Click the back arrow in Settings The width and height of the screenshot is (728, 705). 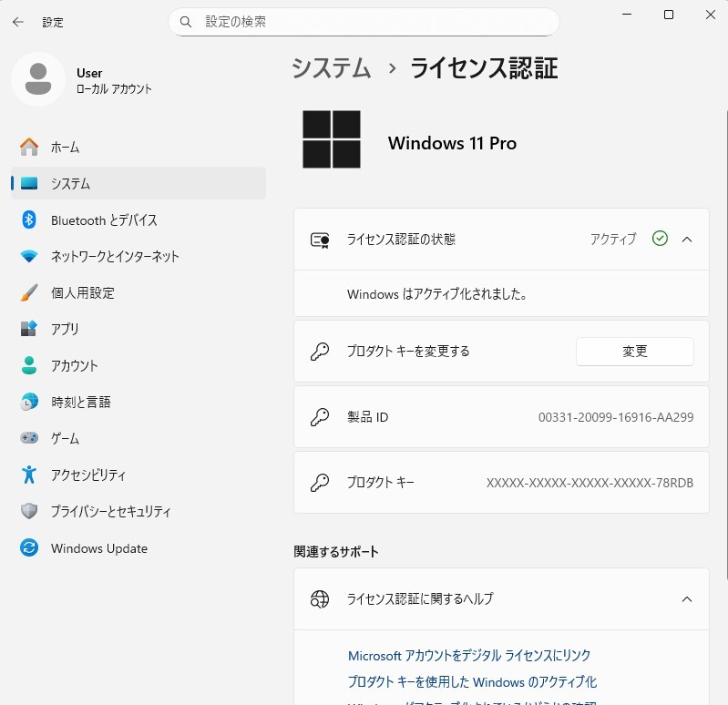(18, 22)
